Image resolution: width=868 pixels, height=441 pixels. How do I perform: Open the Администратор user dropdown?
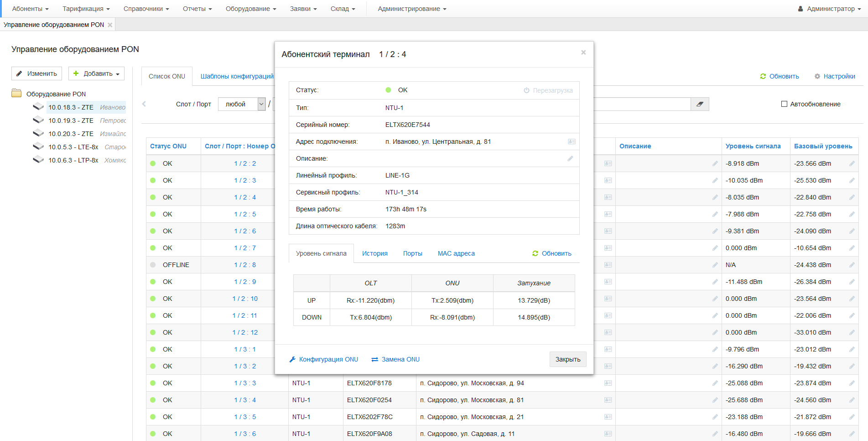click(x=829, y=9)
